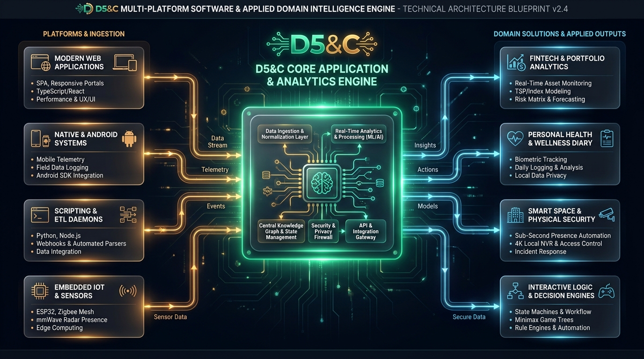Click the clipboard checklist icon
Screen dimensions: 644x359
607,138
